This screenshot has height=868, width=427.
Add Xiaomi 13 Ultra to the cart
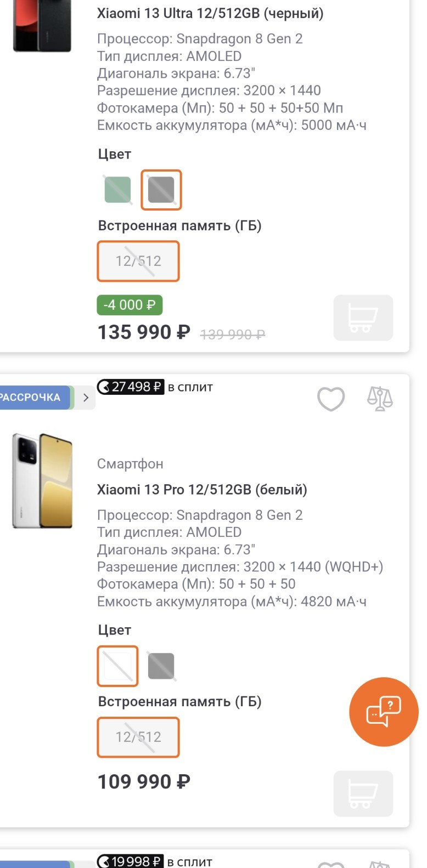pos(363,318)
